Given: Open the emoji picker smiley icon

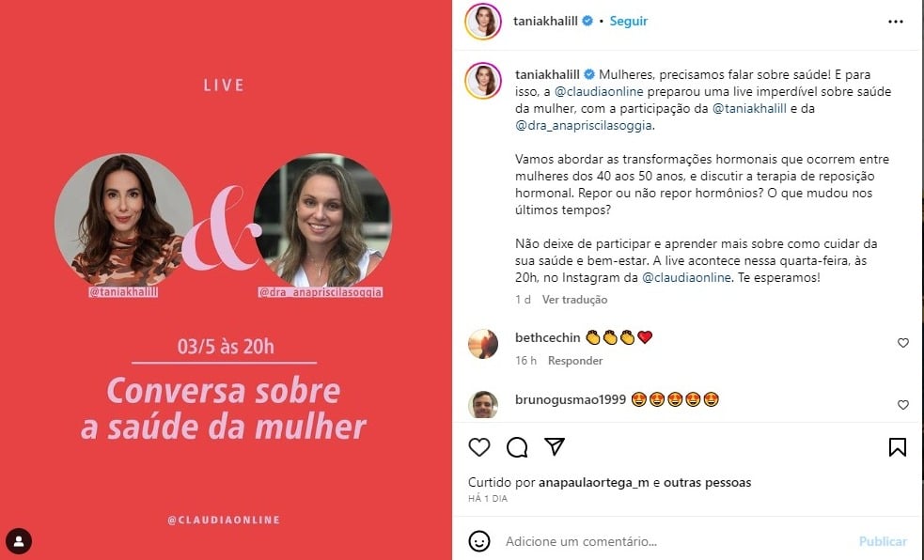Looking at the screenshot, I should pyautogui.click(x=479, y=541).
